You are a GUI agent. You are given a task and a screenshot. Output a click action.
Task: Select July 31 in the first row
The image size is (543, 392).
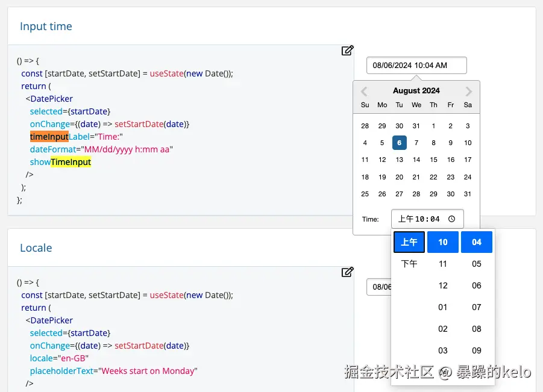point(416,126)
